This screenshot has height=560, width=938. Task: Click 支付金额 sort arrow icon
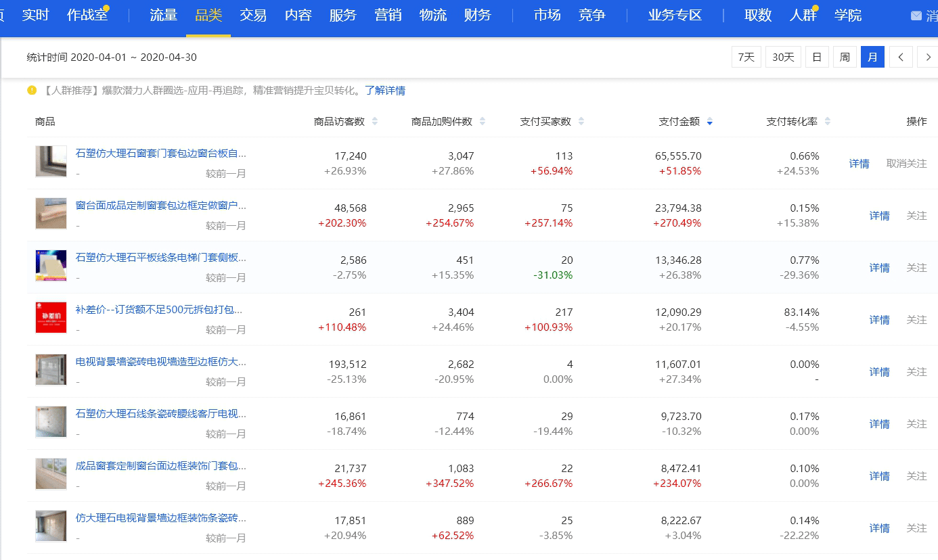(709, 122)
